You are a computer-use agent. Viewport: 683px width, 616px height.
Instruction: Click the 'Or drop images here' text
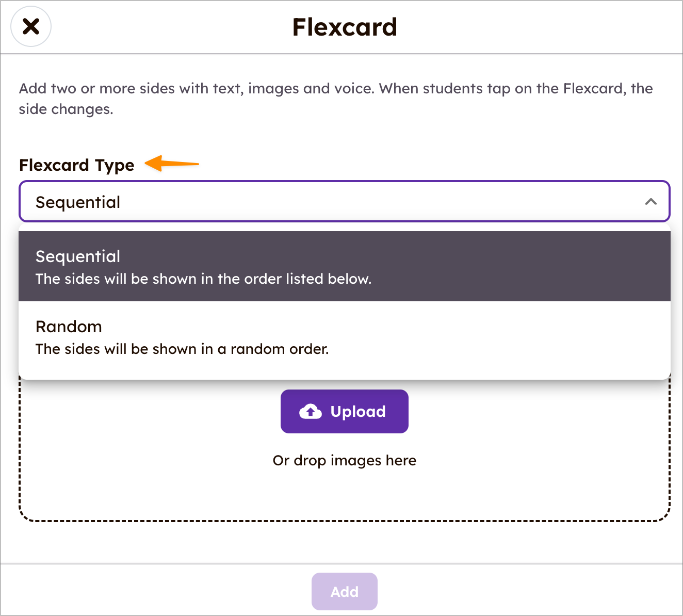(x=344, y=460)
